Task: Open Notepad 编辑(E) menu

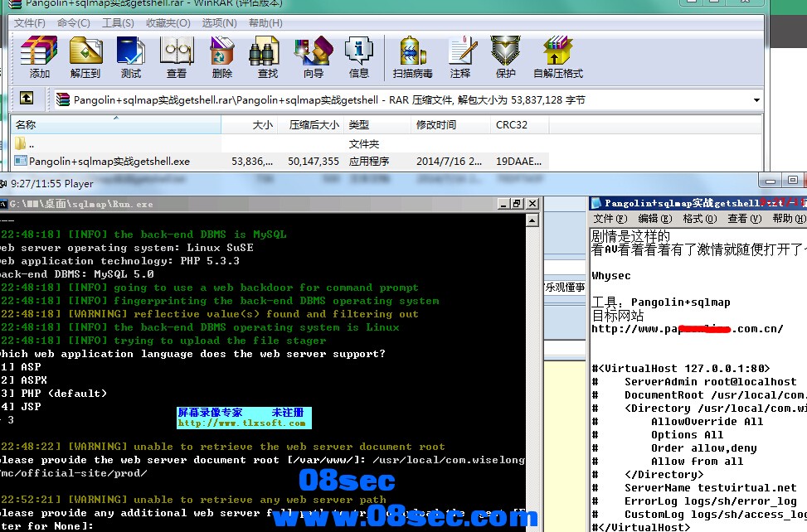Action: point(655,219)
